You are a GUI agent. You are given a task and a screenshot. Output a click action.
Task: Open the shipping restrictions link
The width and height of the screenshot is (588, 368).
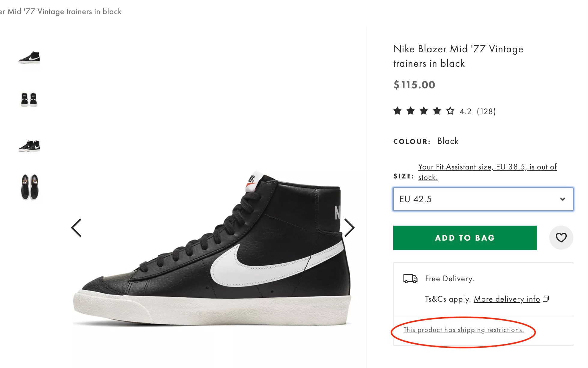click(x=463, y=330)
